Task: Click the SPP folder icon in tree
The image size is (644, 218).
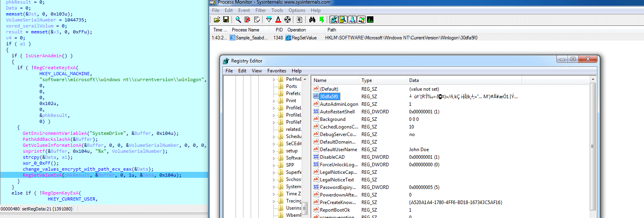Action: tap(281, 165)
